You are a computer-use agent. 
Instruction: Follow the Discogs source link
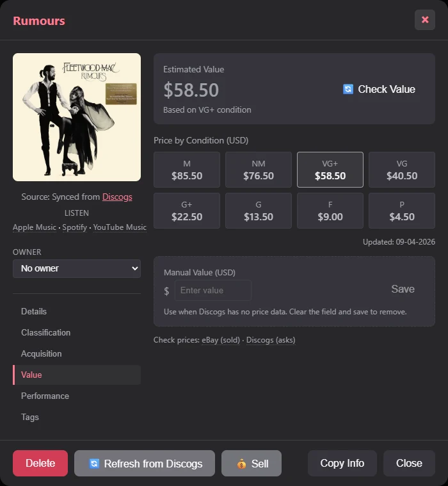(117, 197)
